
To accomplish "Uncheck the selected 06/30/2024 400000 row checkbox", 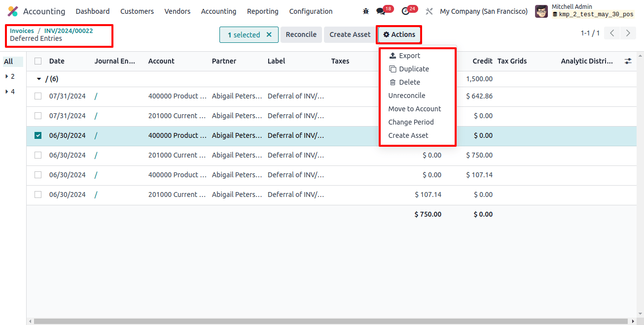I will (x=38, y=135).
